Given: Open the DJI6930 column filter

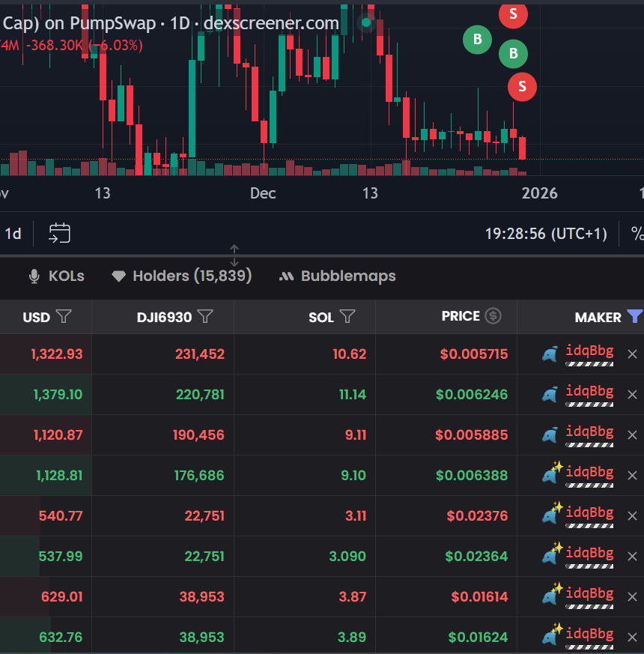Looking at the screenshot, I should (x=205, y=316).
